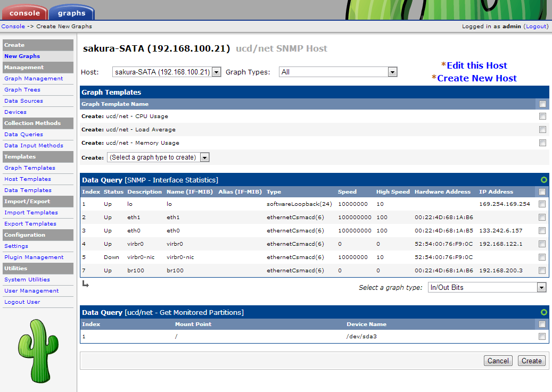Open 'Select a graph type to create' dropdown
The image size is (552, 392).
pos(158,157)
